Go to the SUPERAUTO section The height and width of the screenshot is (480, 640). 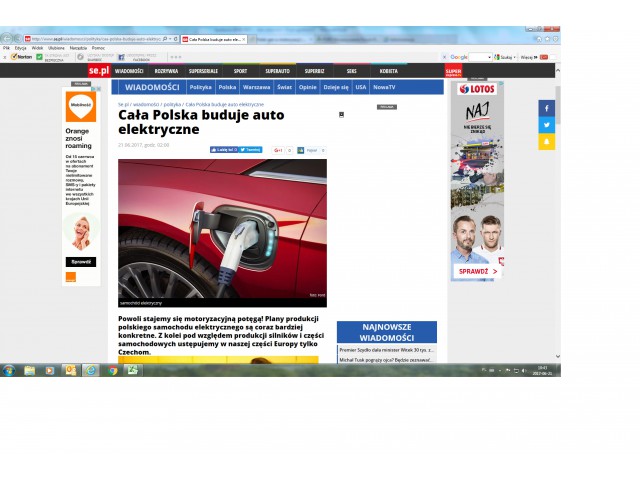coord(278,71)
